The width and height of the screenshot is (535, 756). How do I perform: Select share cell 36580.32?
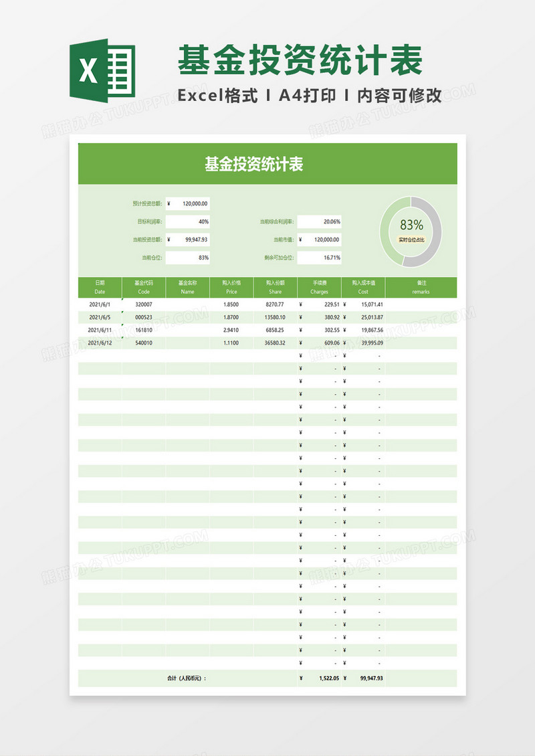[x=276, y=343]
